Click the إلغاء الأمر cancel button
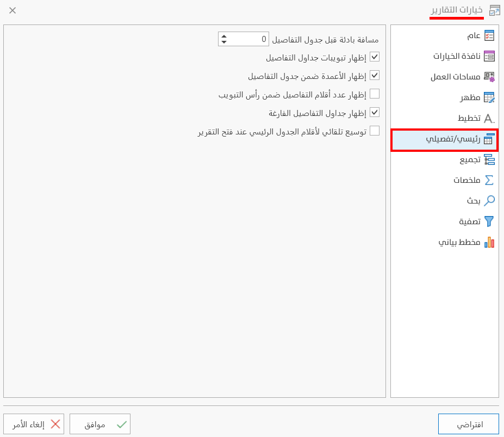This screenshot has height=437, width=504. point(34,423)
